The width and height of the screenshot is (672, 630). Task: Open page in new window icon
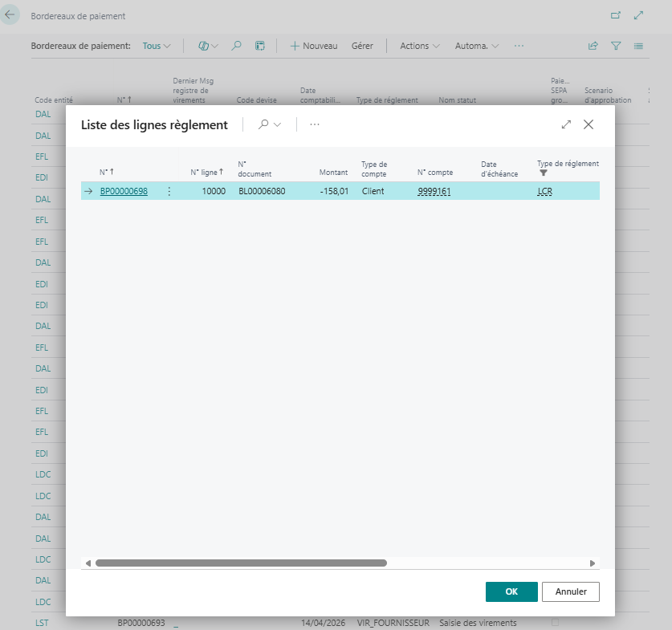pyautogui.click(x=616, y=15)
